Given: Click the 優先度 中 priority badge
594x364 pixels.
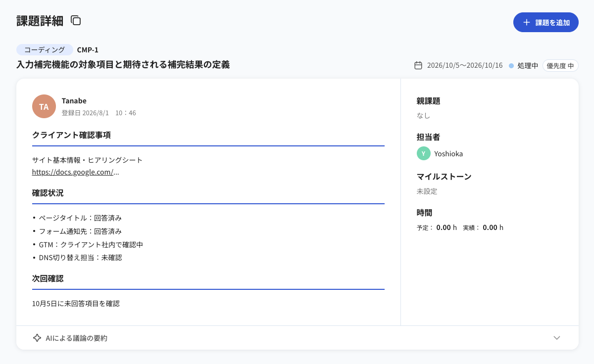Looking at the screenshot, I should pos(560,65).
